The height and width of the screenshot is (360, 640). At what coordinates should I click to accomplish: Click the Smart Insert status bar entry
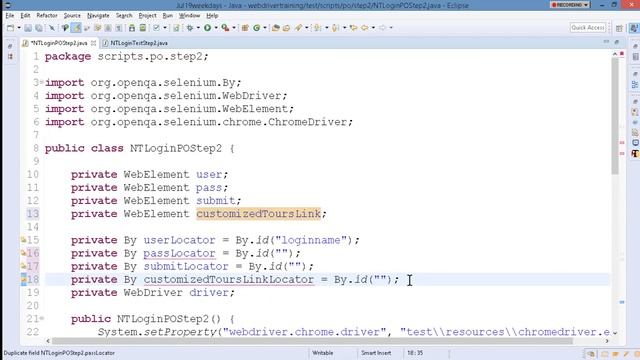tap(376, 353)
